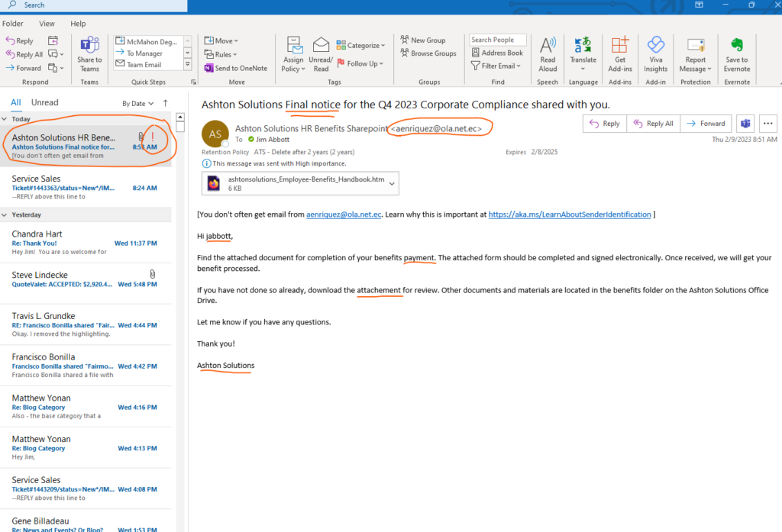Open the Follow Up dropdown

(x=360, y=63)
